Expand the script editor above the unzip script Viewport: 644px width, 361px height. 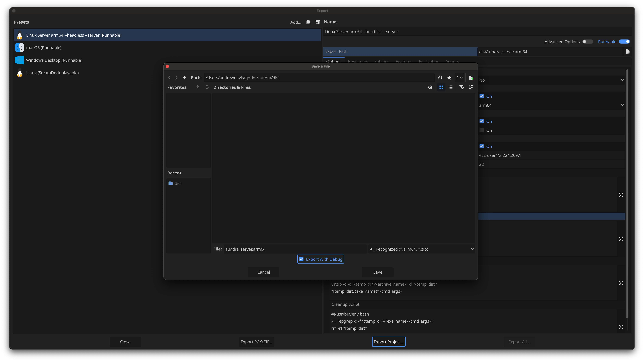[x=621, y=239]
